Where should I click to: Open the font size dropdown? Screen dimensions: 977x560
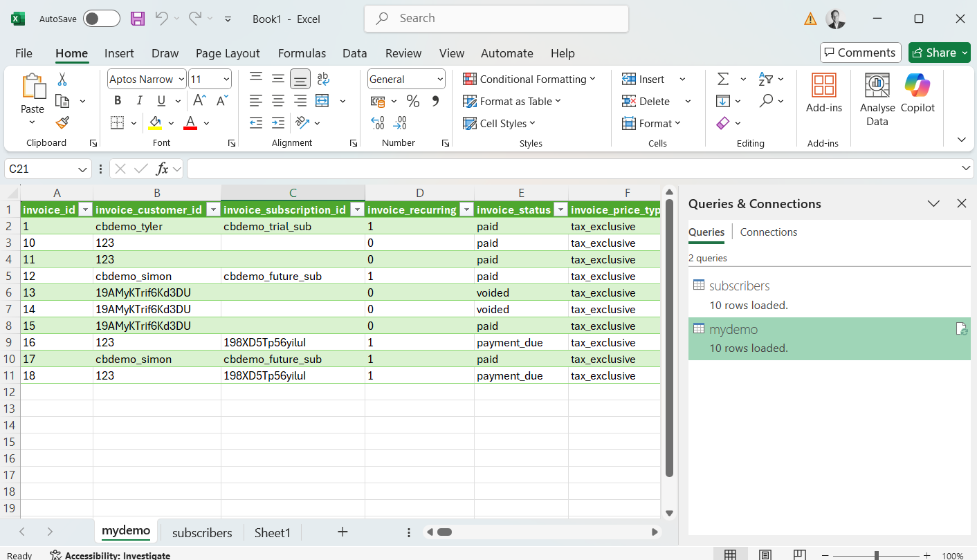tap(226, 80)
